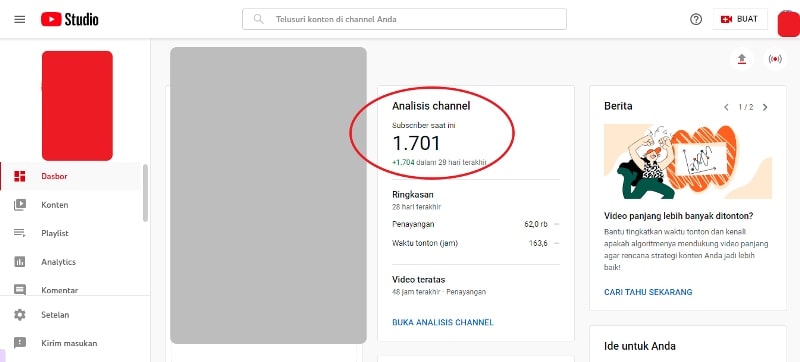Click the BUAT create button
800x362 pixels.
pos(740,19)
